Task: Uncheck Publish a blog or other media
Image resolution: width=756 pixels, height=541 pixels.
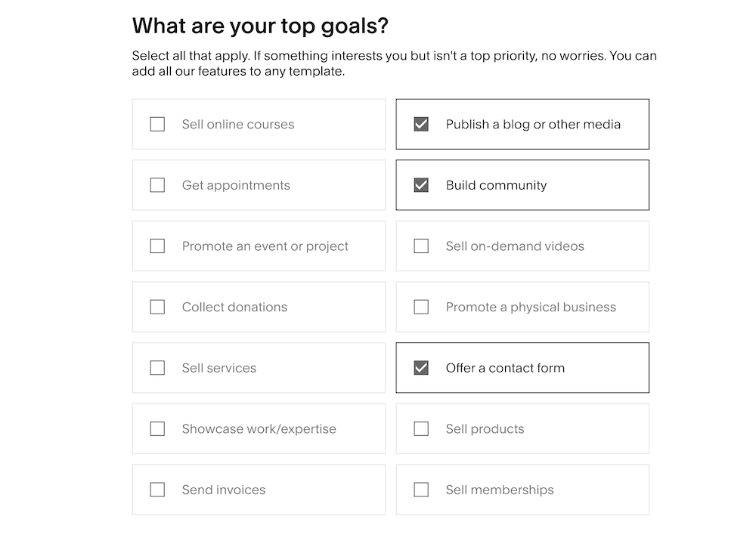Action: [421, 125]
